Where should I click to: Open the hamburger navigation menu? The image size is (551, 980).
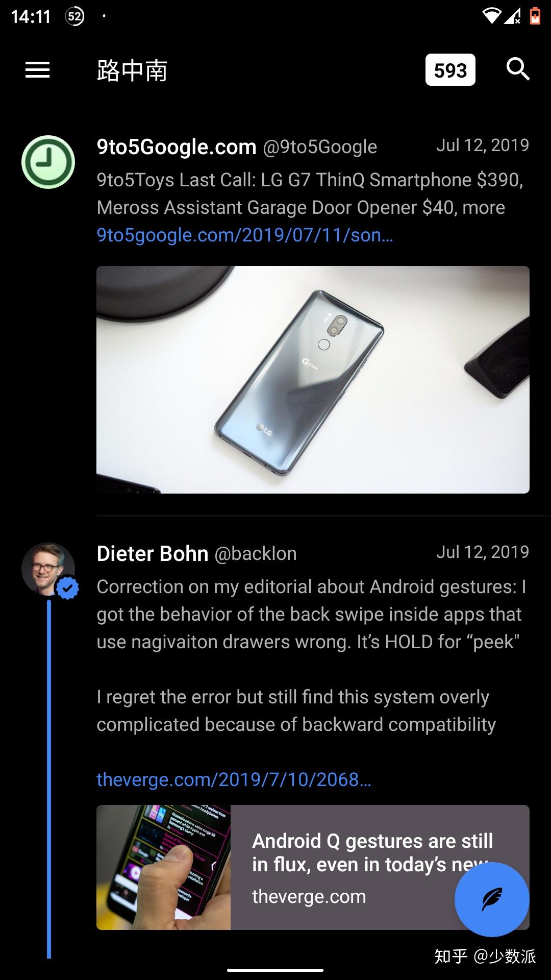coord(38,70)
